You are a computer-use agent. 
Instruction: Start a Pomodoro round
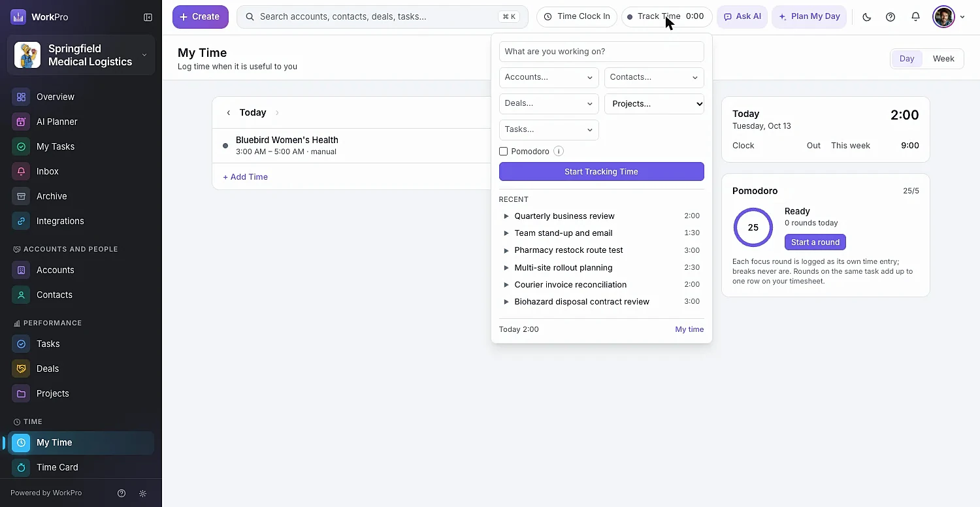pyautogui.click(x=815, y=242)
